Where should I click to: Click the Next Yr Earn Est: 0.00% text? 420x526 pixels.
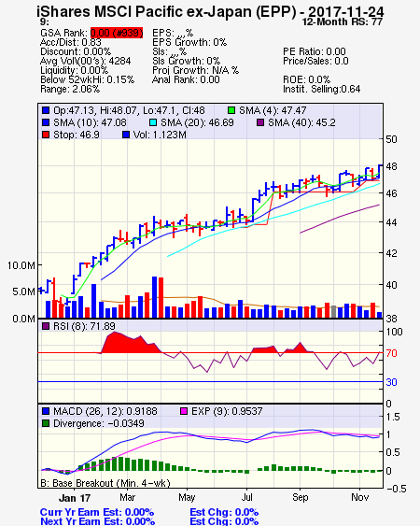pos(98,521)
